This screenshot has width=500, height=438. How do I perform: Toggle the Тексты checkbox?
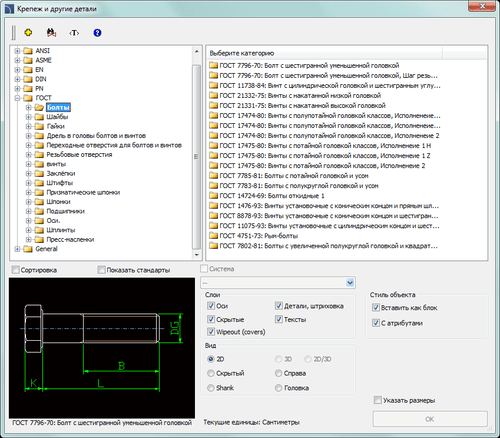click(x=279, y=319)
